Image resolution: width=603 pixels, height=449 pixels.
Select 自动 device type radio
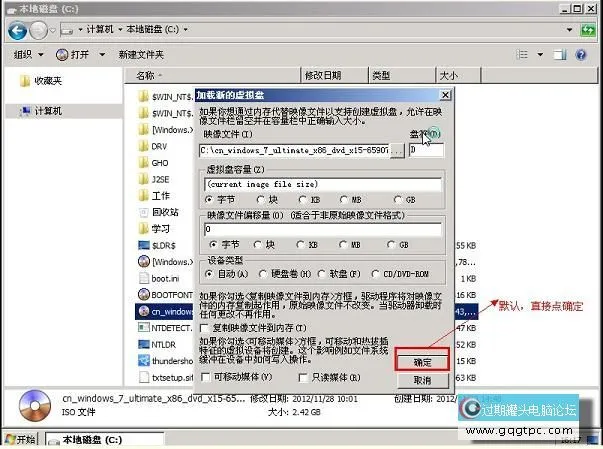209,274
